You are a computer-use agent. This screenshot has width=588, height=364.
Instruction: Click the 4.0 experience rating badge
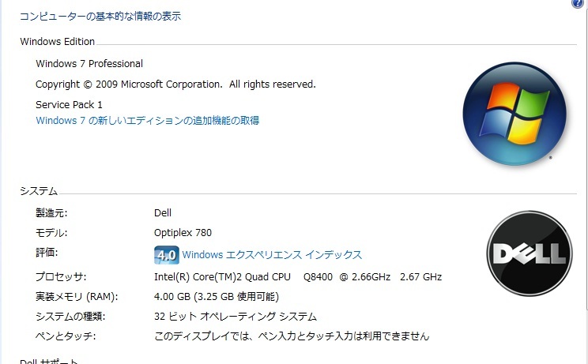166,255
